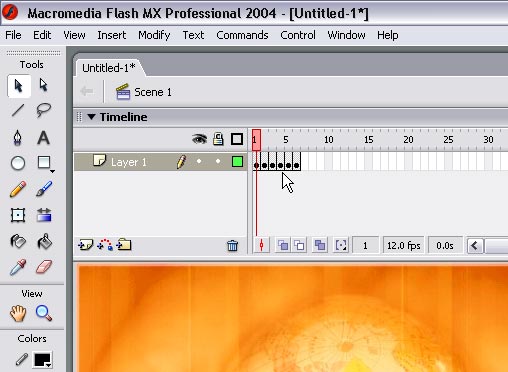Click Center Frame button
508x372 pixels.
coord(262,246)
